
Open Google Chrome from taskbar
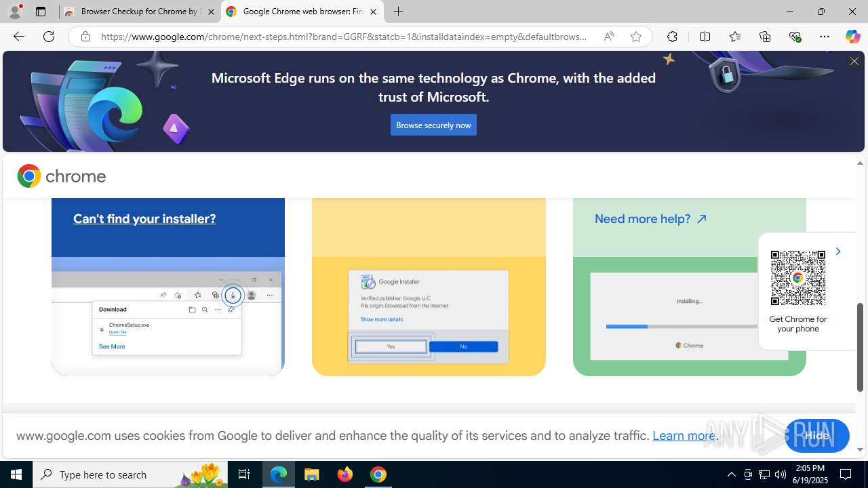[x=378, y=474]
